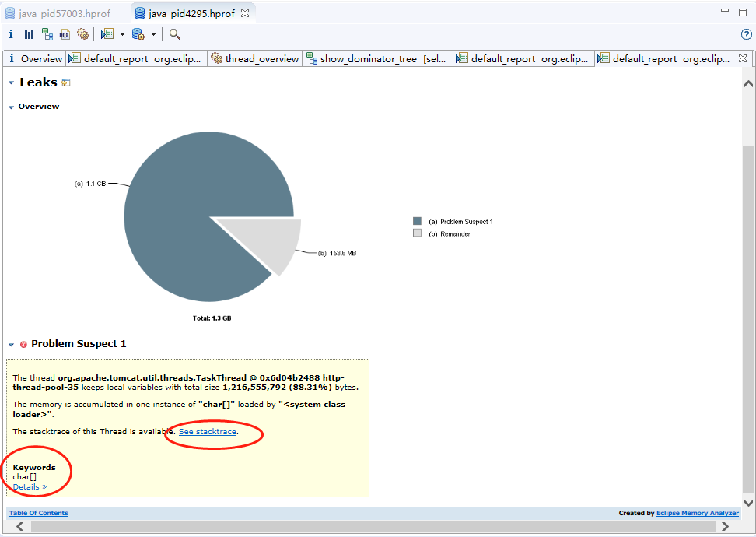
Task: Click the Remainder legend swatch
Action: (417, 233)
